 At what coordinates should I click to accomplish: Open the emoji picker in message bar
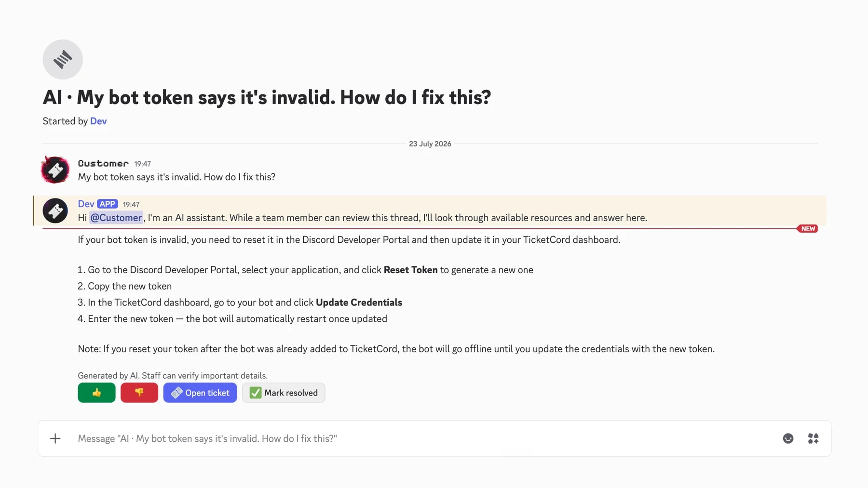[x=788, y=438]
